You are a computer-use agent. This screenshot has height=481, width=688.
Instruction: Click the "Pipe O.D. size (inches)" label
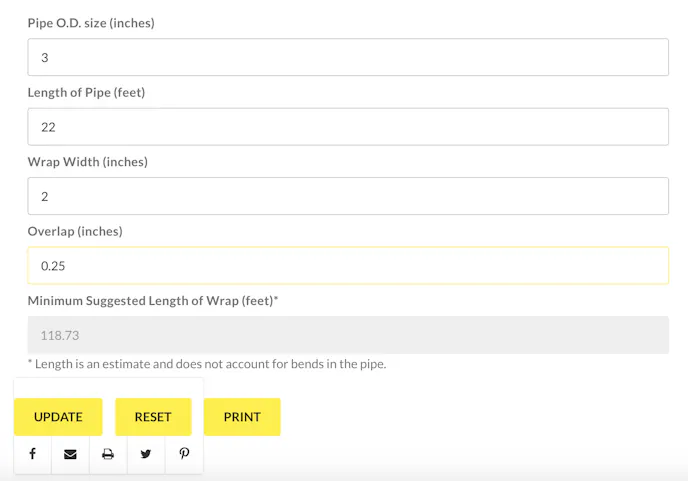coord(91,23)
